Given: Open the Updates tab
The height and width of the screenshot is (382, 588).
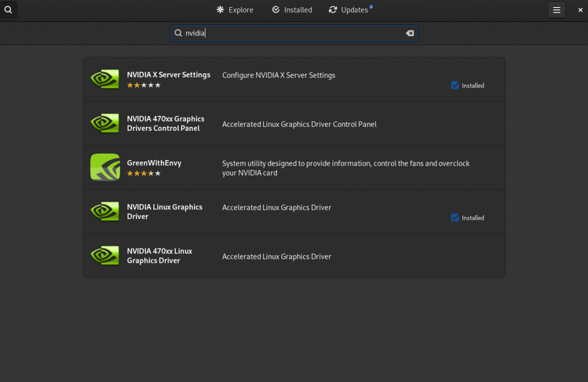Looking at the screenshot, I should [350, 10].
